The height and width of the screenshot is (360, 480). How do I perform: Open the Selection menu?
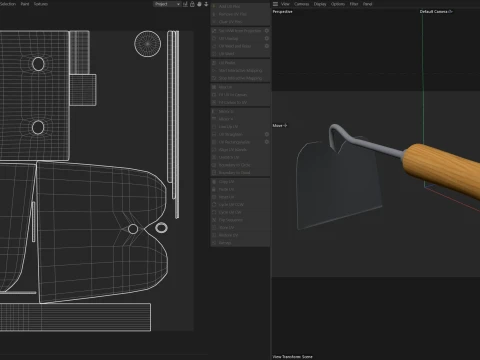[x=8, y=4]
